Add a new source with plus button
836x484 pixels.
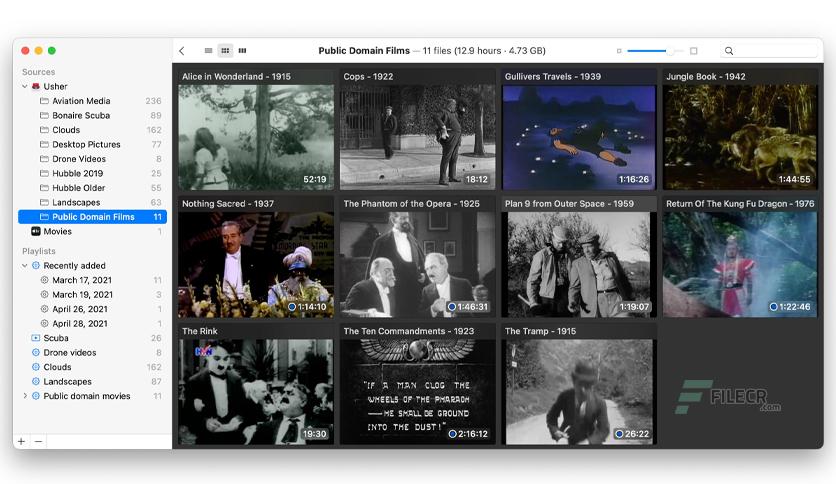pyautogui.click(x=21, y=441)
